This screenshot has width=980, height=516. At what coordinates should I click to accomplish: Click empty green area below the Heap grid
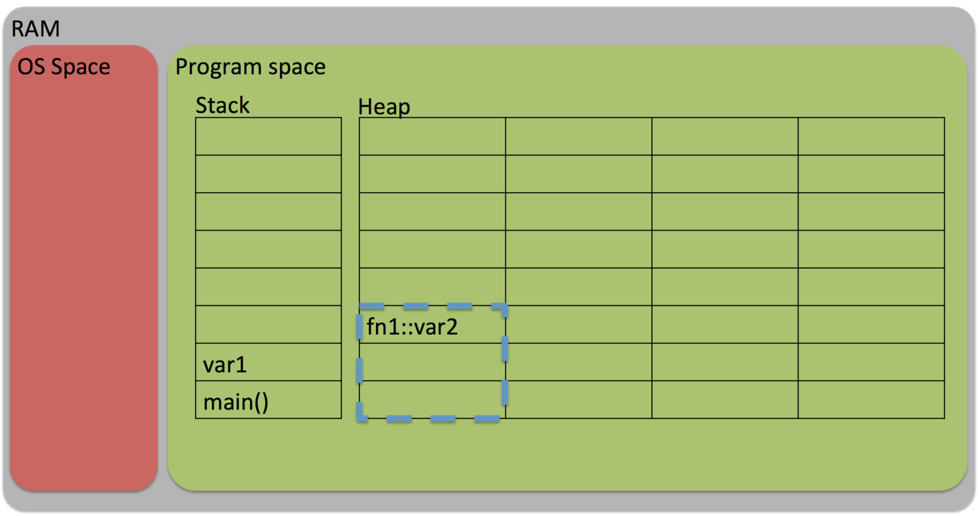612,456
